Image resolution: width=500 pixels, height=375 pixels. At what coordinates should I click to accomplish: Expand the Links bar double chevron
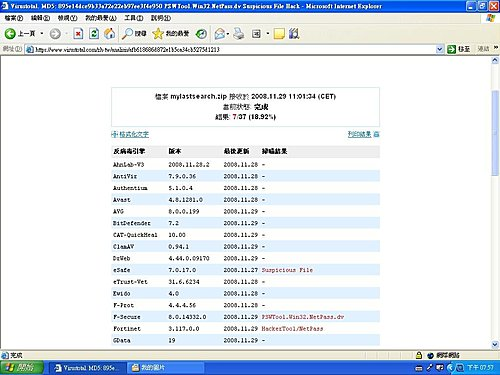pyautogui.click(x=496, y=48)
